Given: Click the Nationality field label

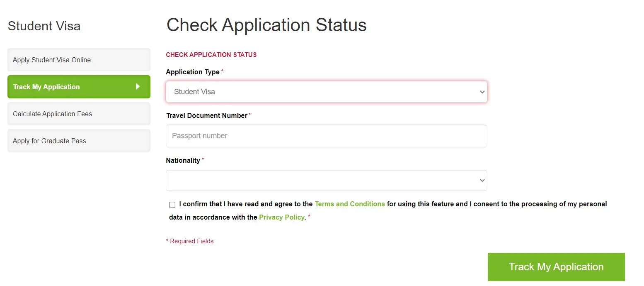Looking at the screenshot, I should [183, 160].
